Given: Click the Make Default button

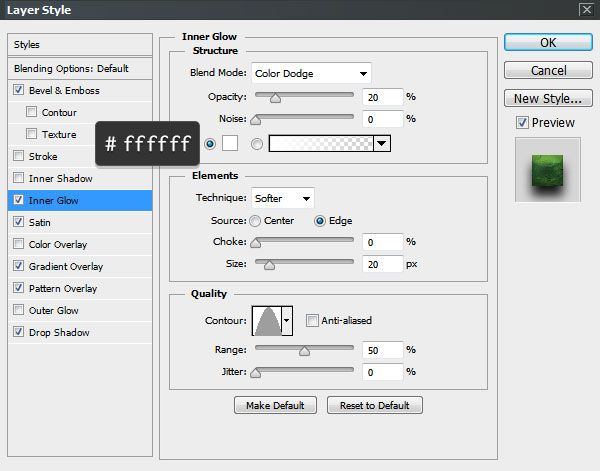Looking at the screenshot, I should [275, 405].
